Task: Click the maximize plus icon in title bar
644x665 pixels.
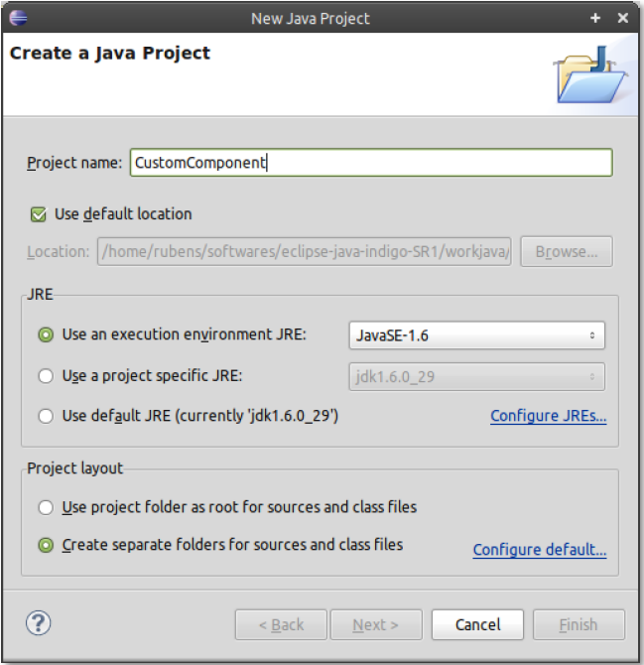Action: coord(595,18)
